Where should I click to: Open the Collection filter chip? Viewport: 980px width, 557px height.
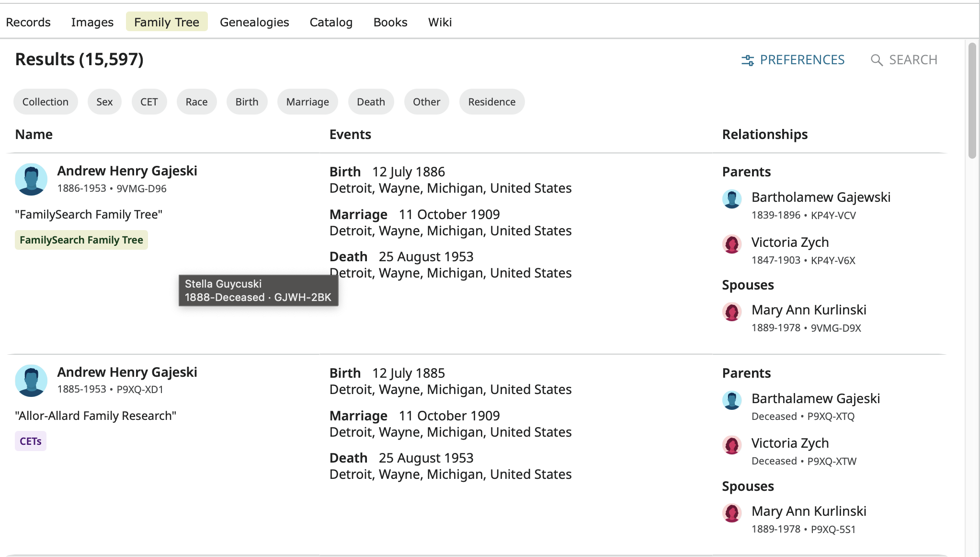pyautogui.click(x=46, y=102)
